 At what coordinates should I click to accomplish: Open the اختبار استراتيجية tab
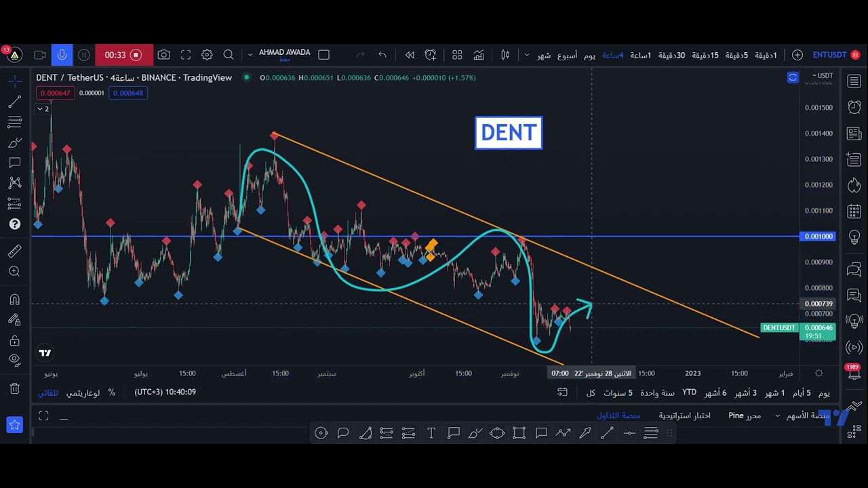click(x=685, y=415)
